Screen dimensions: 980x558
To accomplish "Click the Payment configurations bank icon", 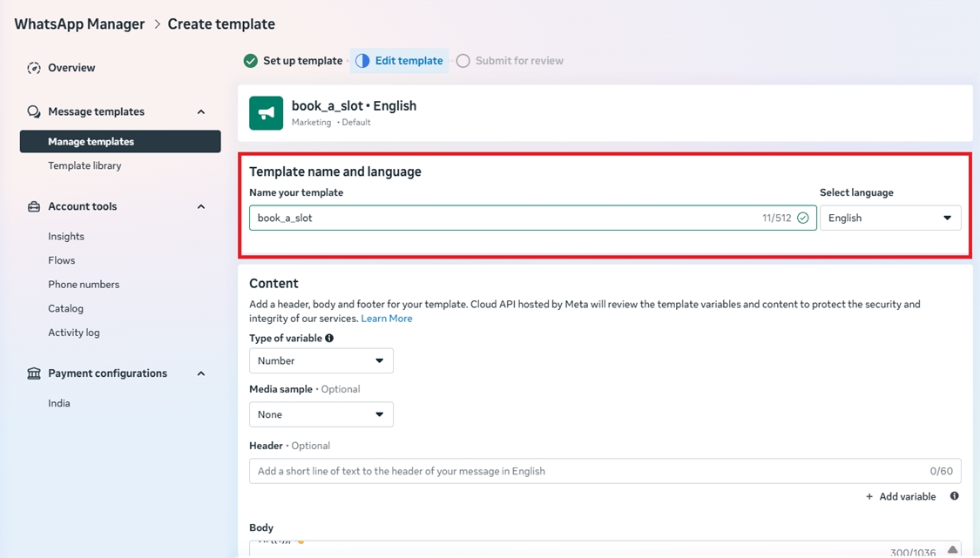I will coord(34,373).
